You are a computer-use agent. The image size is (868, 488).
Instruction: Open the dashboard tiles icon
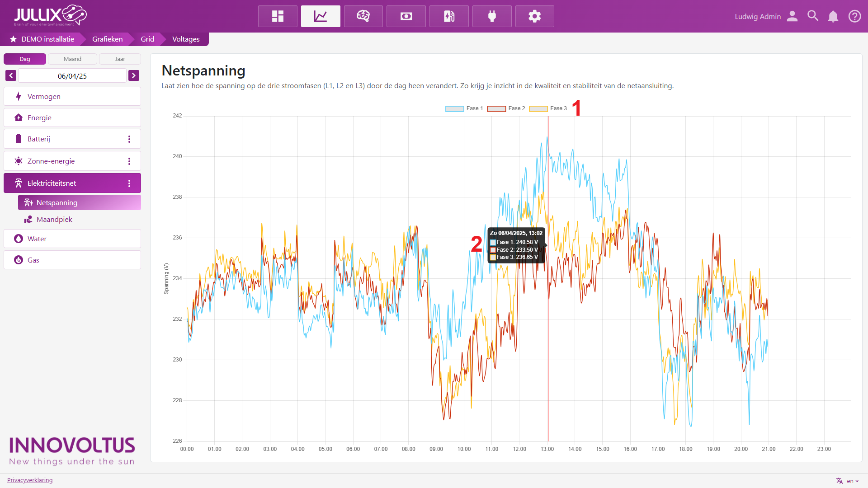[278, 16]
